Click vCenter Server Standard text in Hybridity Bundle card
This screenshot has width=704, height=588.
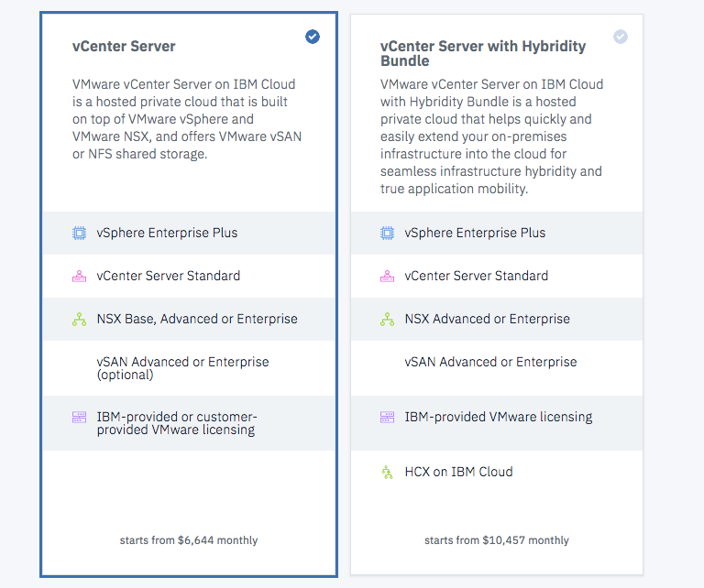(x=477, y=276)
